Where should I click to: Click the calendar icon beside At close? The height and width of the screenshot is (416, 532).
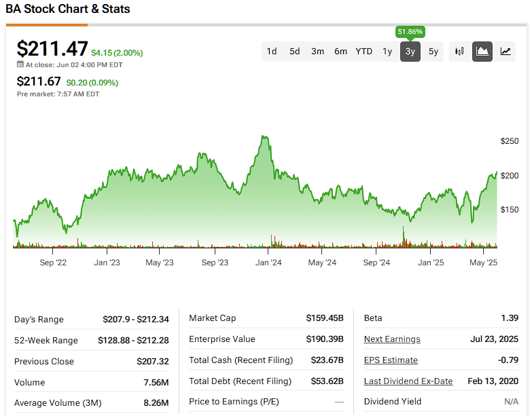pyautogui.click(x=20, y=64)
